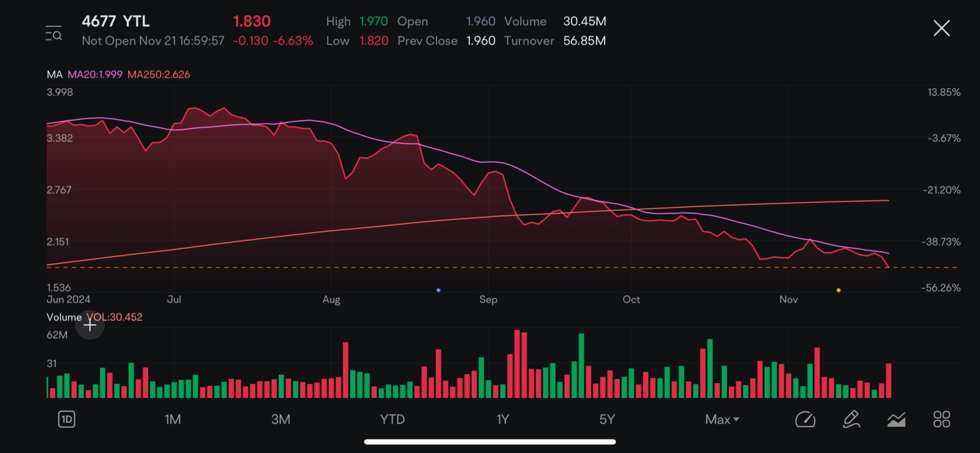This screenshot has height=453, width=980.
Task: Change chart type with area chart icon
Action: click(896, 419)
